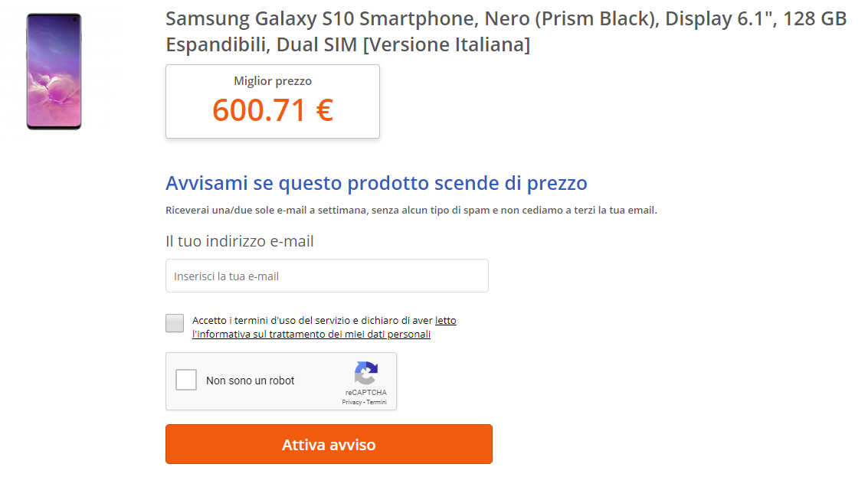Click the 'Riceverai una/due sole e-mail' notice

(411, 211)
